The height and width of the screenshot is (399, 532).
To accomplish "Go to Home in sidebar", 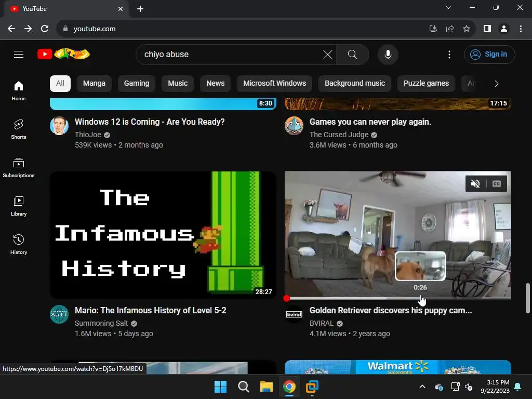I will (19, 91).
